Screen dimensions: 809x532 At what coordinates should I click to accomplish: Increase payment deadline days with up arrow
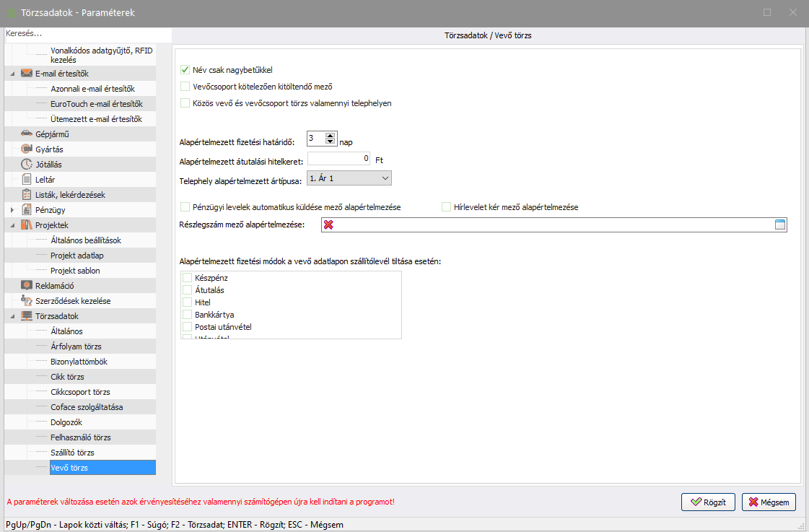click(331, 135)
